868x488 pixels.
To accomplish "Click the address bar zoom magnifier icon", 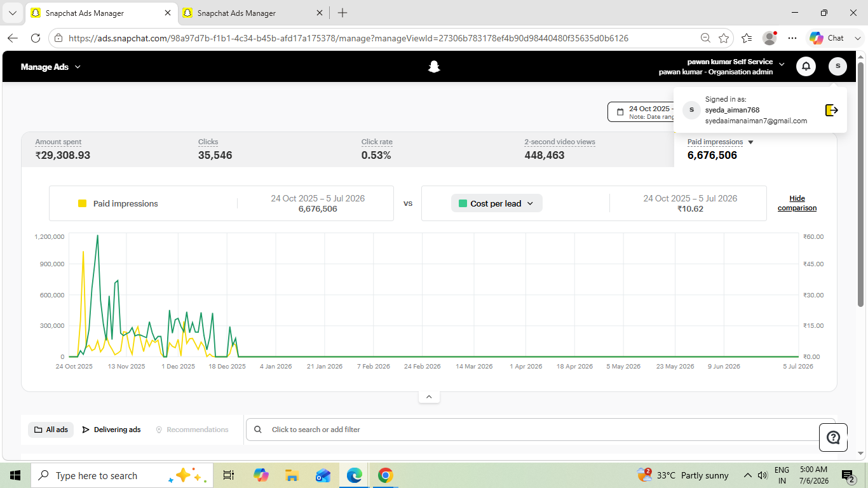I will click(x=705, y=38).
